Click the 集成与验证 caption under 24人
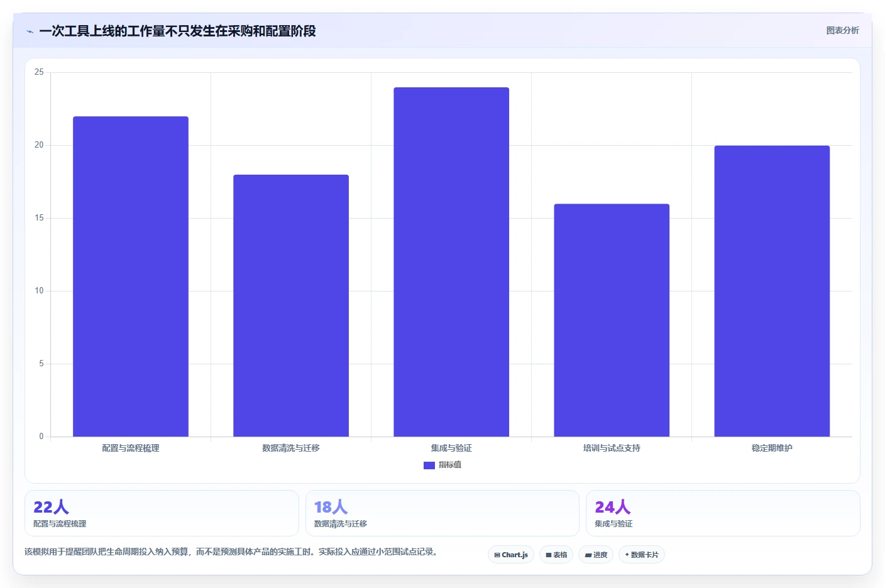This screenshot has height=588, width=885. (613, 524)
